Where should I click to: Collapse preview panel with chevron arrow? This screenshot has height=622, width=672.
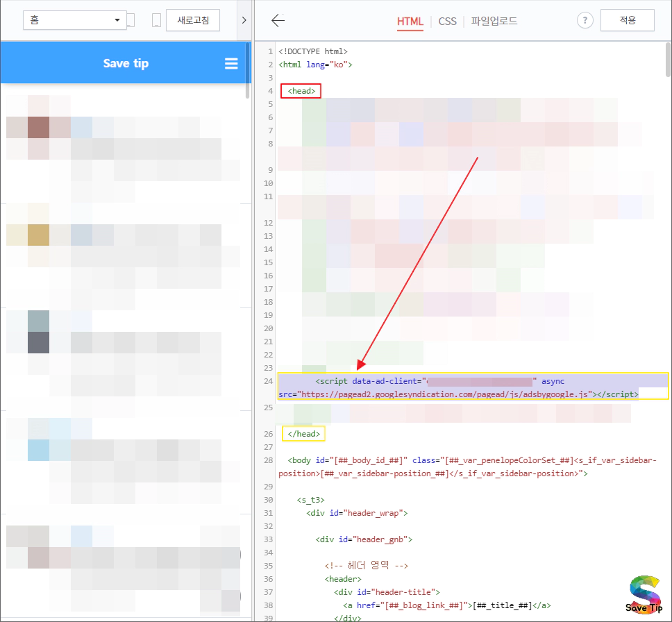(244, 20)
